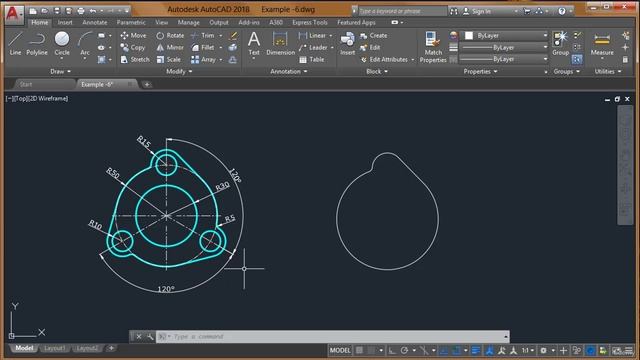Open the lineweight ByLayer dropdown

pos(504,47)
